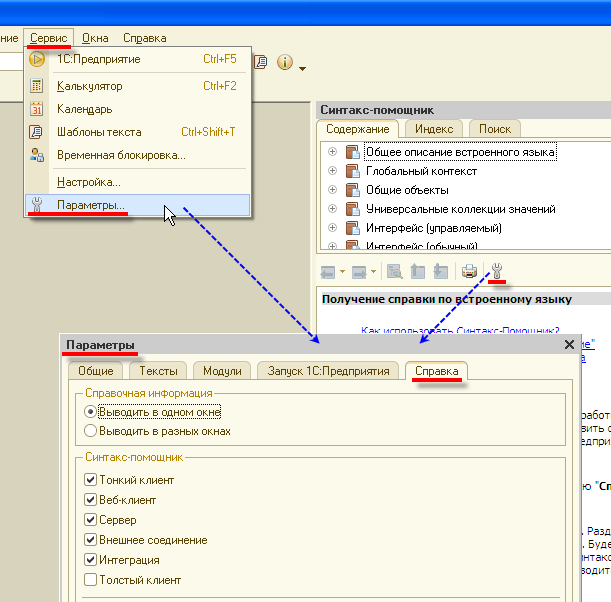Image resolution: width=611 pixels, height=602 pixels.
Task: Select Общие объекты tree item
Action: [x=407, y=190]
